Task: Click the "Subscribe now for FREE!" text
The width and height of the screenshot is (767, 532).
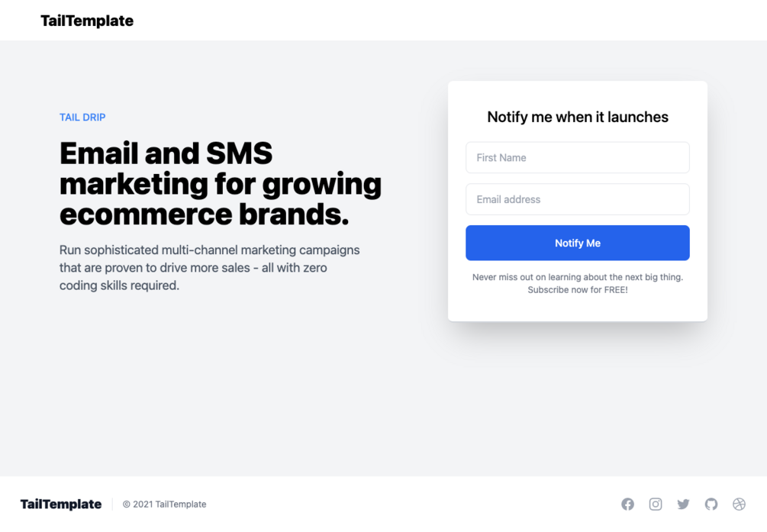Action: (x=577, y=290)
